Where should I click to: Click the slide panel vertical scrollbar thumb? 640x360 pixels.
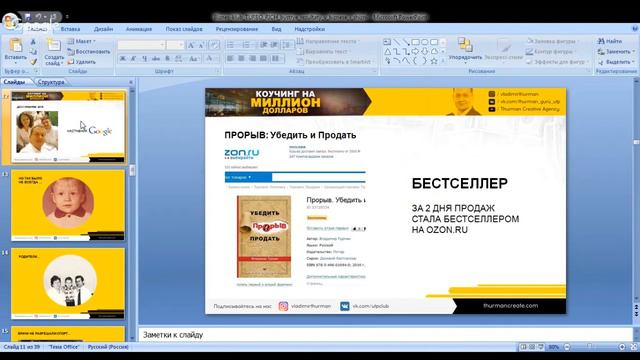[132, 171]
